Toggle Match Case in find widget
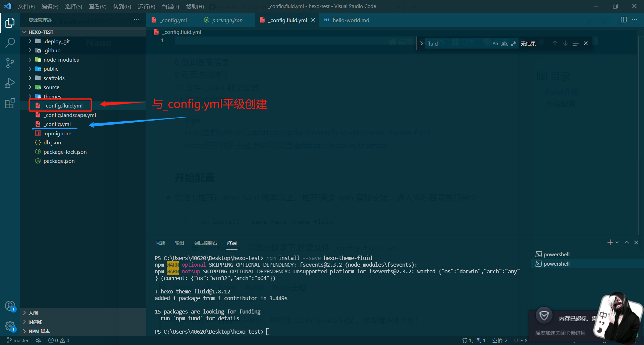The width and height of the screenshot is (644, 345). (495, 44)
